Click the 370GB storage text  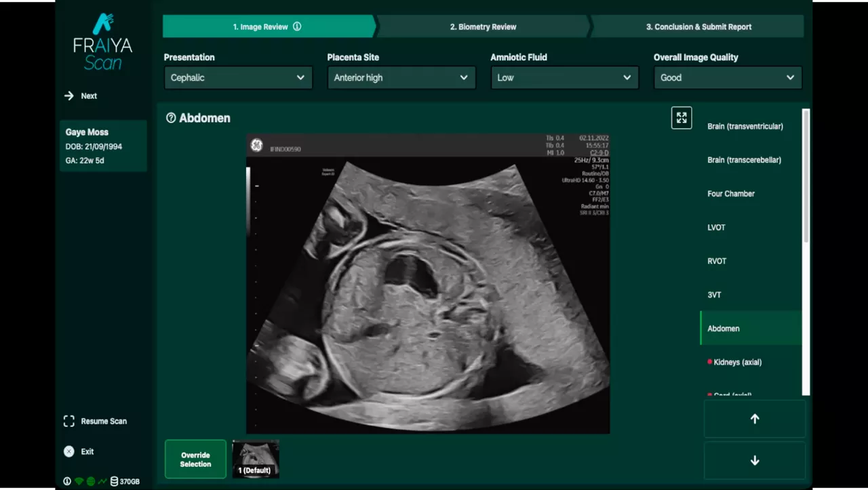click(x=130, y=481)
